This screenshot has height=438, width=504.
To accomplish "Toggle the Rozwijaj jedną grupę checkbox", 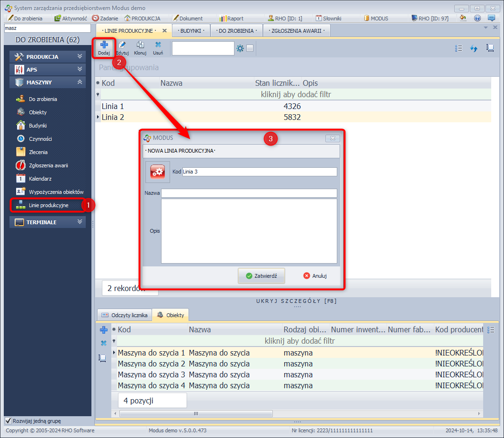I will point(8,420).
